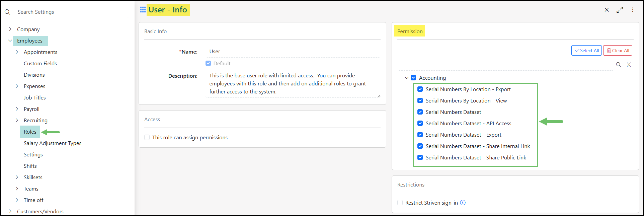Screen dimensions: 644x216
Task: Toggle the Accounting permission checkbox
Action: point(413,78)
